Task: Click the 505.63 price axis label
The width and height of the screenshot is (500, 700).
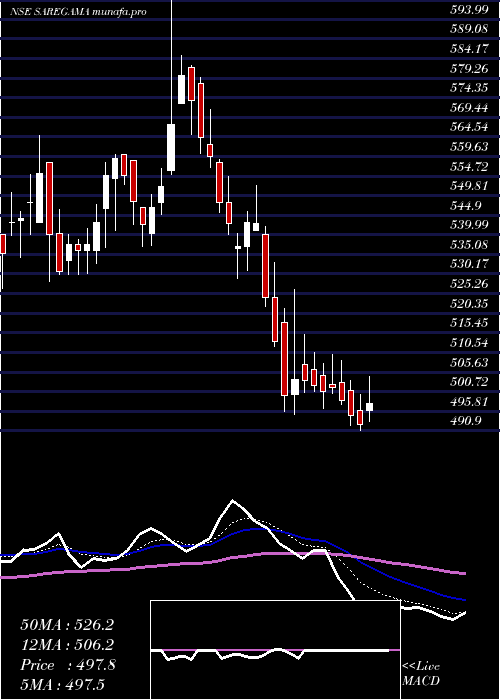Action: pyautogui.click(x=469, y=362)
